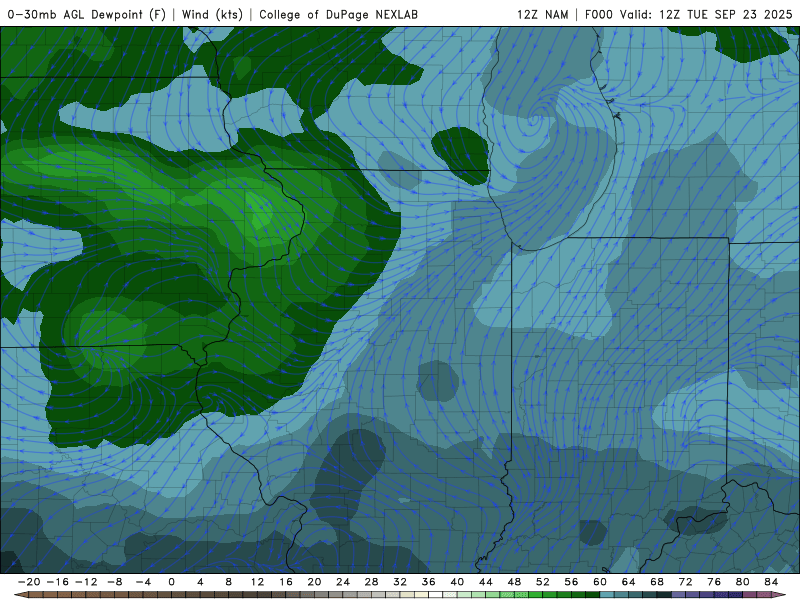Click the '12Z NAM' model label

point(542,14)
